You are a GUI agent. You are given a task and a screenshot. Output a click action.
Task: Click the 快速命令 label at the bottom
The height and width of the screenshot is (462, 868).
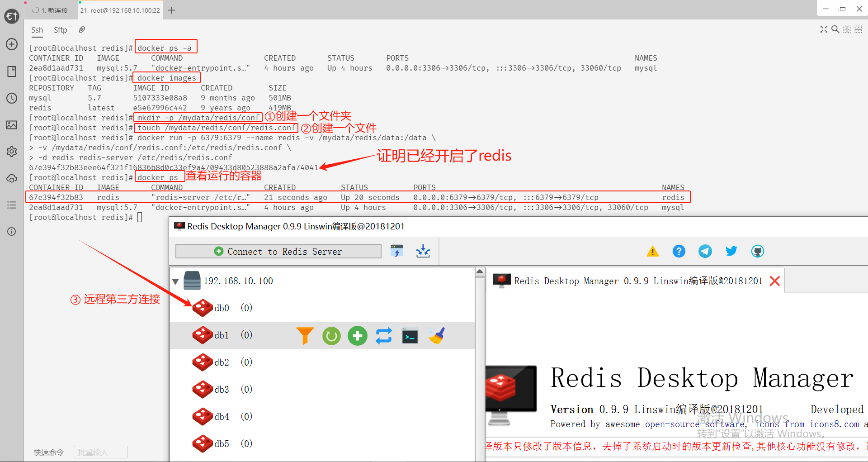pyautogui.click(x=49, y=452)
